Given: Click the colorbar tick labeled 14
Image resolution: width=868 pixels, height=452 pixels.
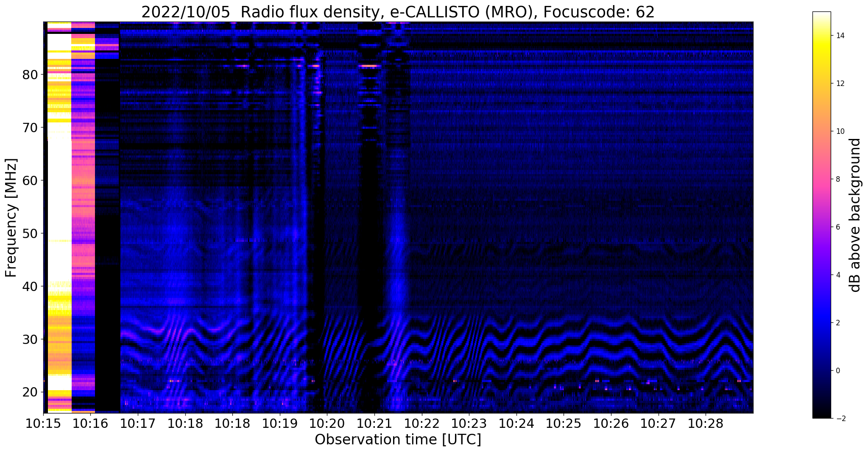Looking at the screenshot, I should coord(840,36).
